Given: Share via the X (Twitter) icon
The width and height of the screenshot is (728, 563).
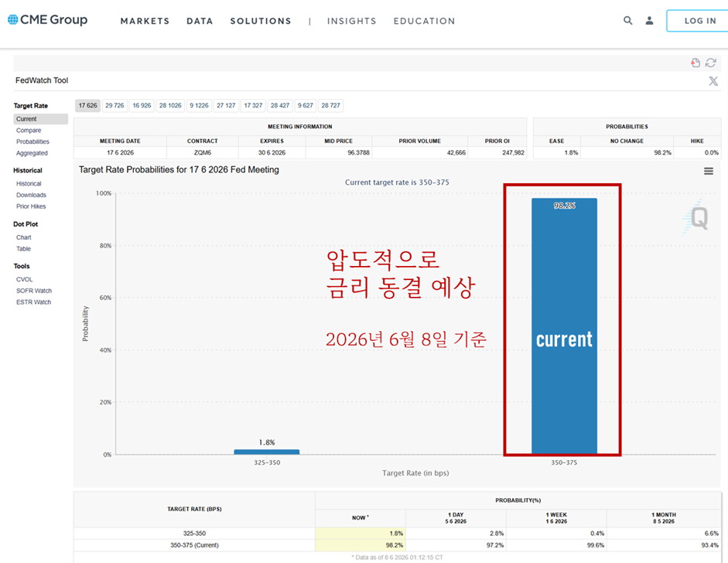Looking at the screenshot, I should (x=713, y=80).
